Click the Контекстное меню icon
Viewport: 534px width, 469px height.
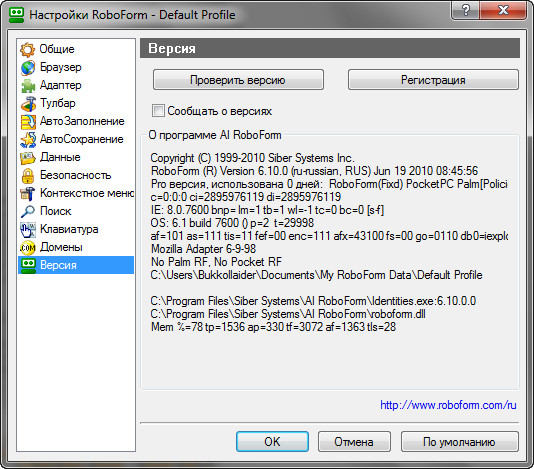pyautogui.click(x=28, y=194)
